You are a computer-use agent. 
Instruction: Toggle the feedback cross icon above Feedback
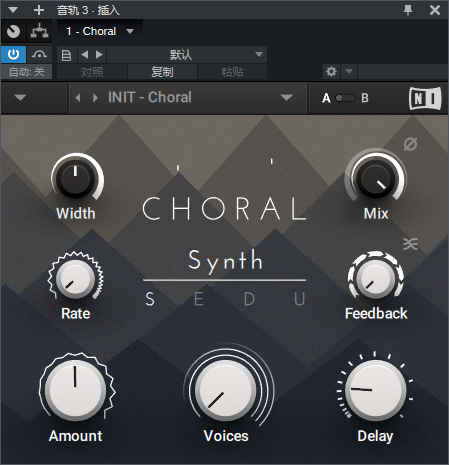[410, 244]
